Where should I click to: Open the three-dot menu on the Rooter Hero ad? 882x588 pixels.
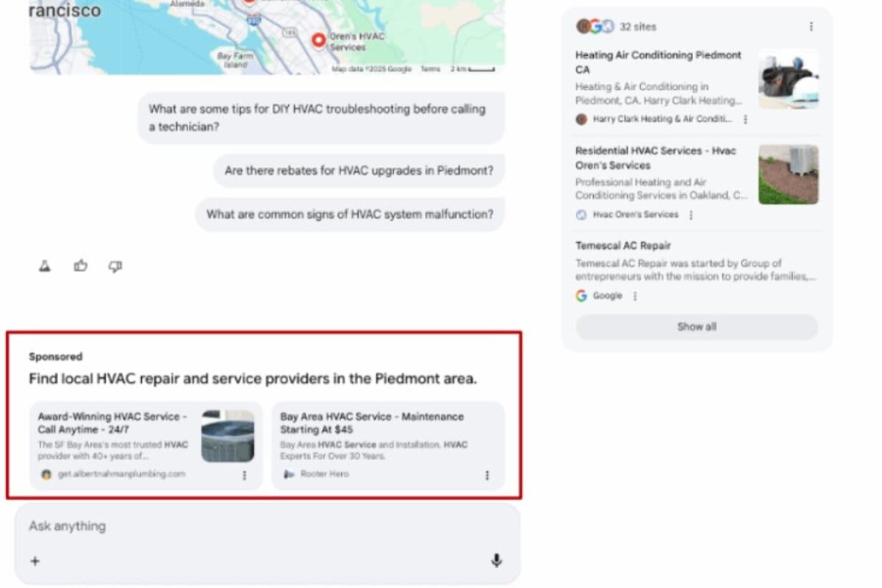point(487,475)
